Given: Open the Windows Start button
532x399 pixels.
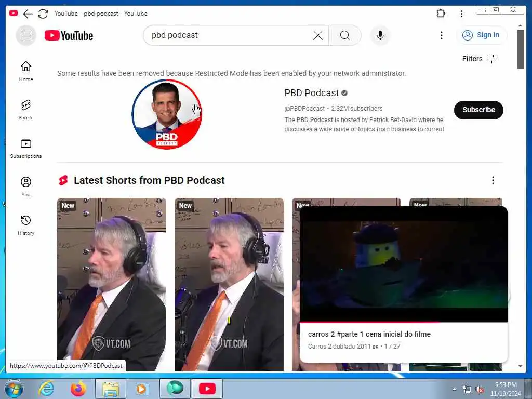Looking at the screenshot, I should click(14, 389).
